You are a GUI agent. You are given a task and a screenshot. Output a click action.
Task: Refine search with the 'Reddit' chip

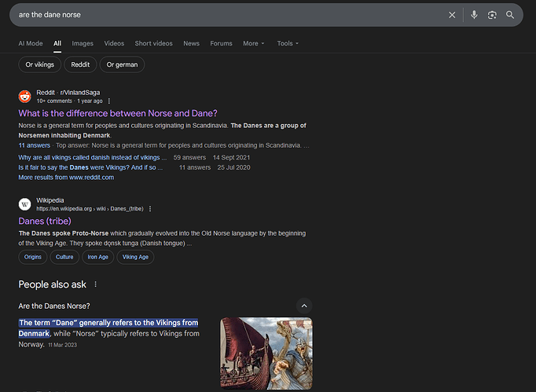pos(80,64)
